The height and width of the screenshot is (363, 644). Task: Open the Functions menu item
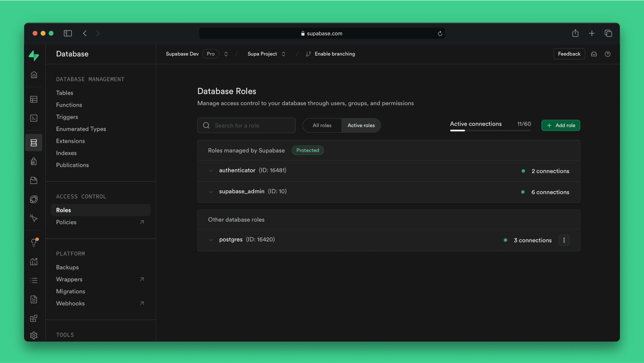tap(69, 105)
